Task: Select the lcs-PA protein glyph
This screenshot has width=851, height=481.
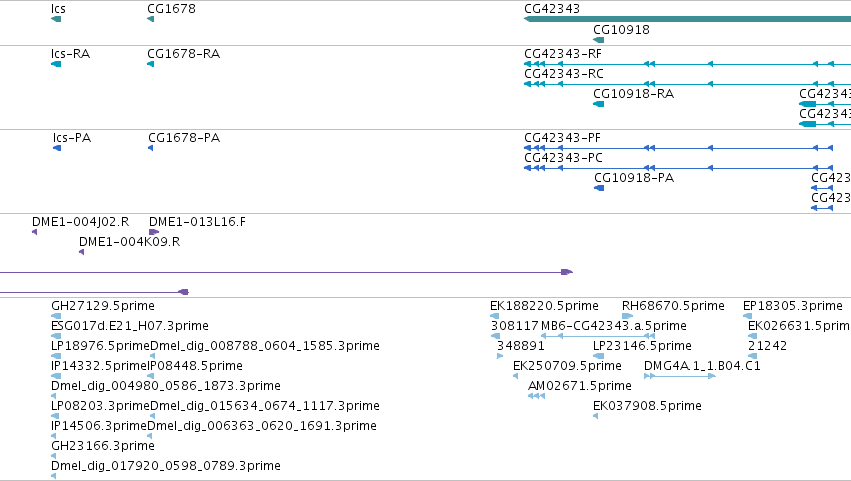Action: click(x=57, y=148)
